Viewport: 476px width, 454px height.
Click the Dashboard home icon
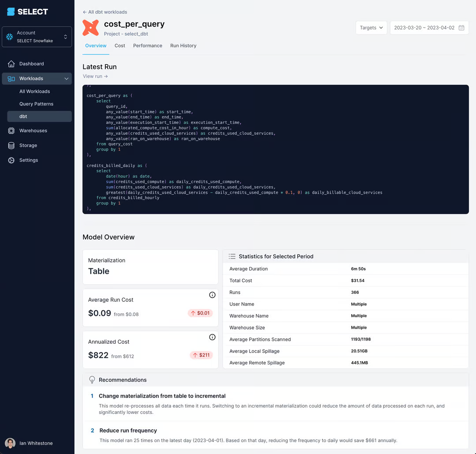tap(11, 64)
